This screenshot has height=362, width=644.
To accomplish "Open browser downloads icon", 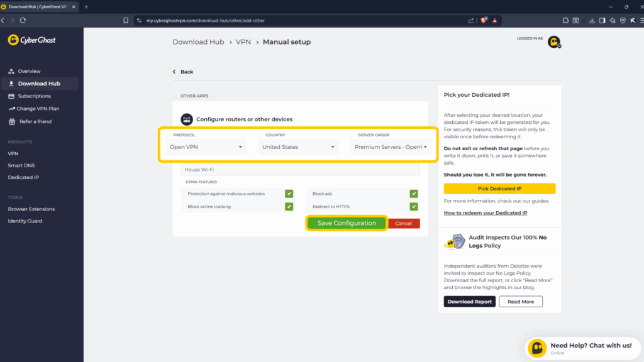I will click(x=592, y=21).
